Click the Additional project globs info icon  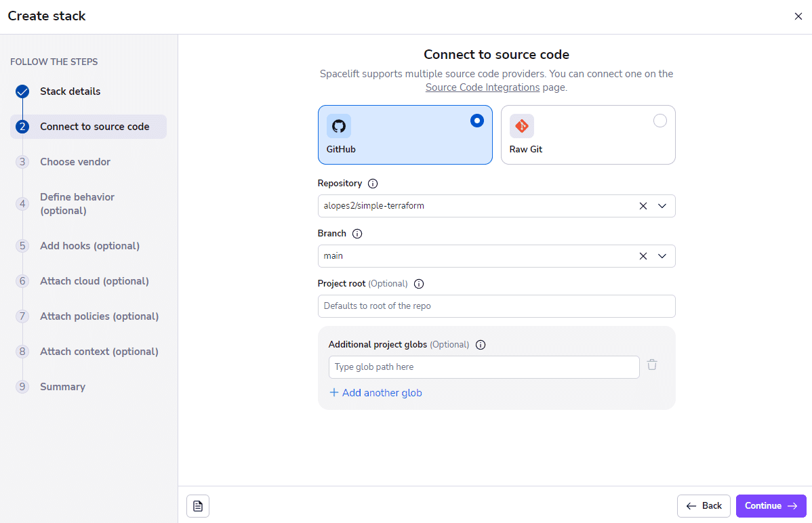coord(481,345)
